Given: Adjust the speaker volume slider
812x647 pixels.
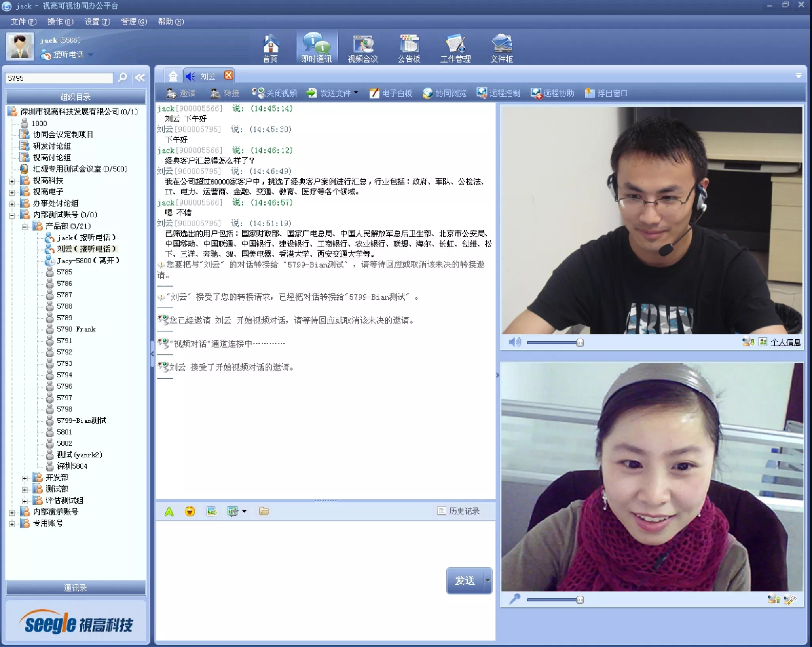Looking at the screenshot, I should [580, 343].
